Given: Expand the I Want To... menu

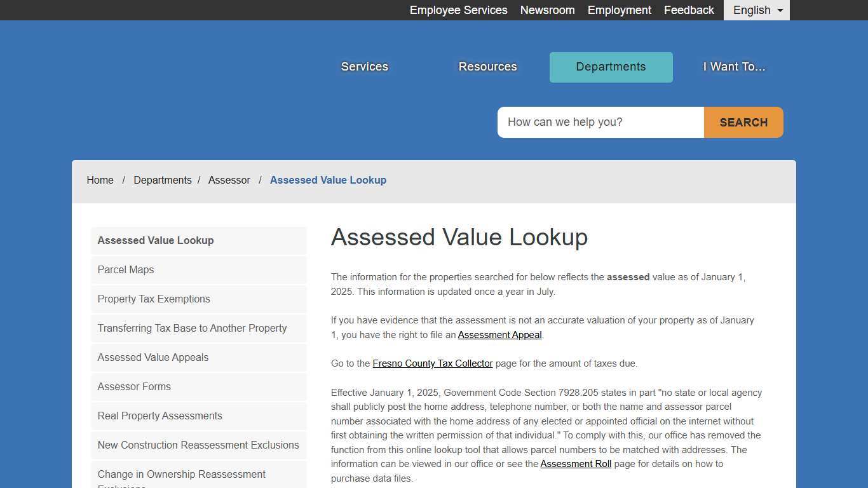Looking at the screenshot, I should [x=733, y=66].
